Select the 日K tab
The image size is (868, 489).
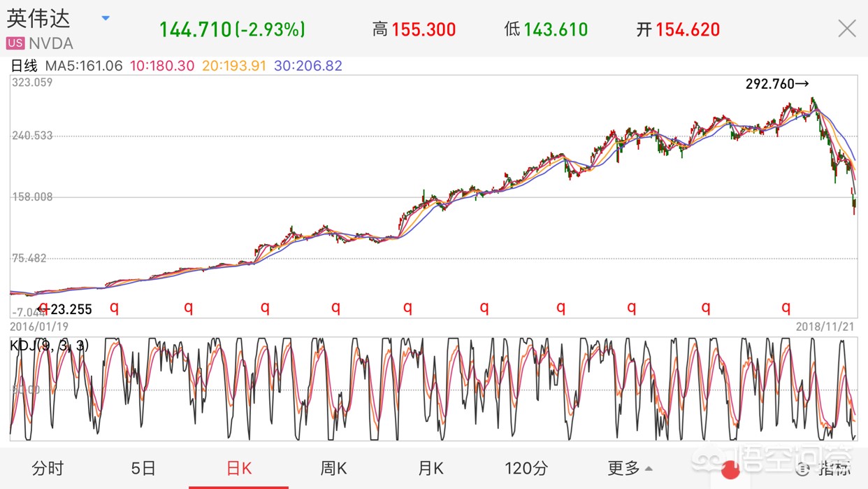pos(239,468)
